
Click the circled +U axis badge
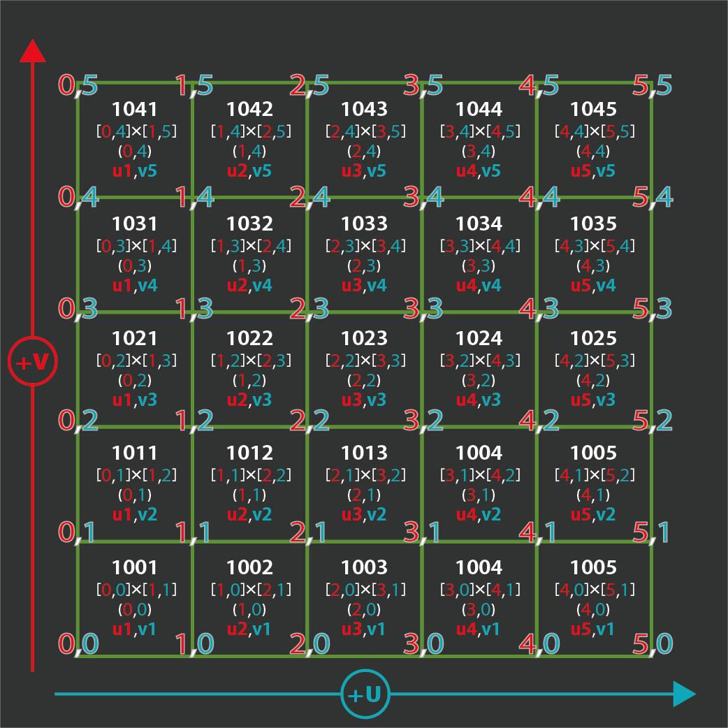pos(365,694)
